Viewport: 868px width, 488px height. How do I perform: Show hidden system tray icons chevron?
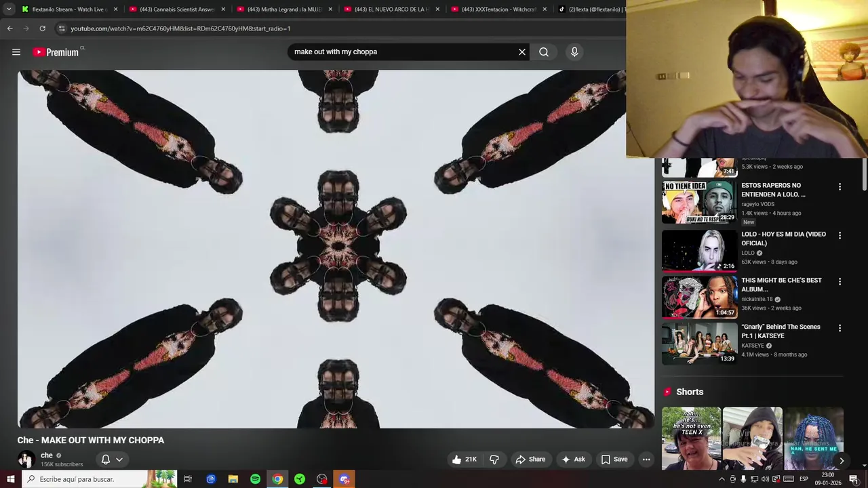coord(722,479)
